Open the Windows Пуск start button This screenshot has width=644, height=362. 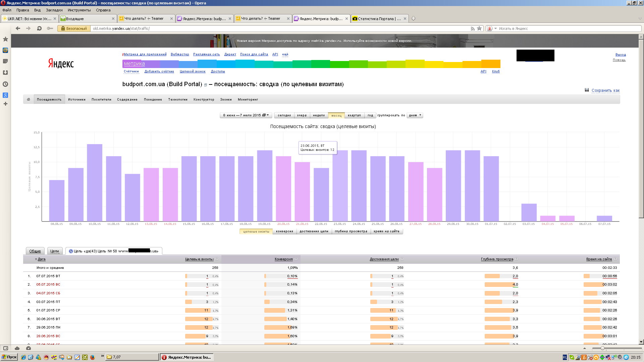coord(9,357)
